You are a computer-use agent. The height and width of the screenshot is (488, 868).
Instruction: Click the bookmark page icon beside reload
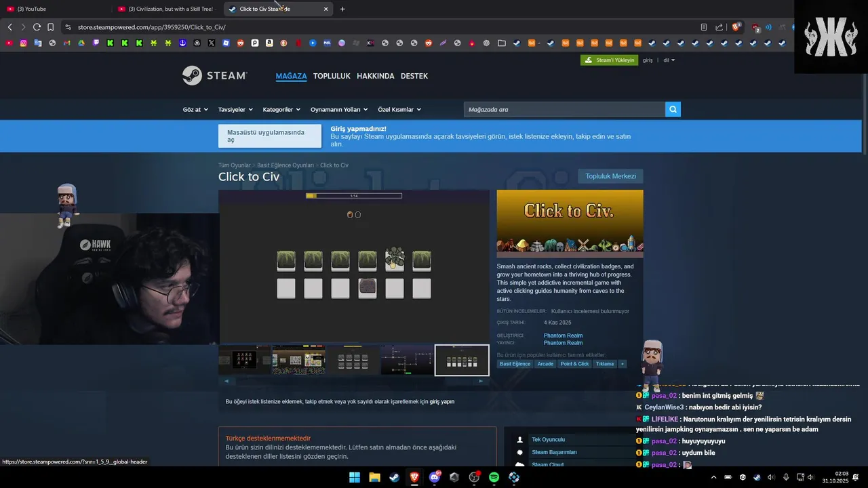(50, 27)
